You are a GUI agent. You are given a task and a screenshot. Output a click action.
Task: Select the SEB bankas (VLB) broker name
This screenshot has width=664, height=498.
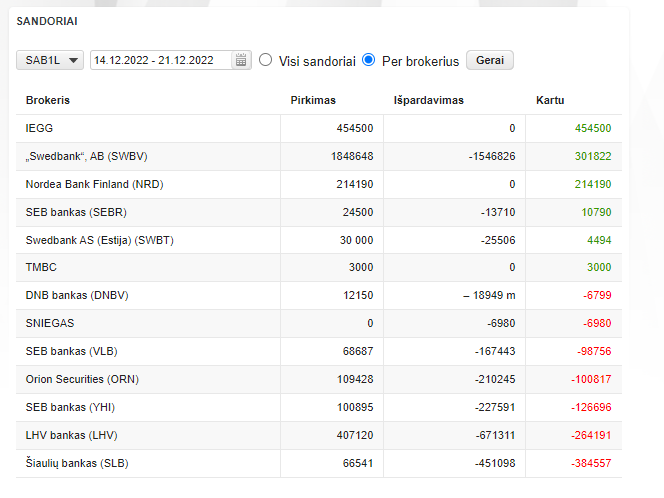coord(72,351)
